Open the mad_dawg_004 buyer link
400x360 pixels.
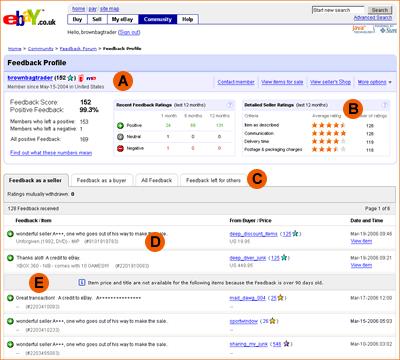(x=246, y=298)
